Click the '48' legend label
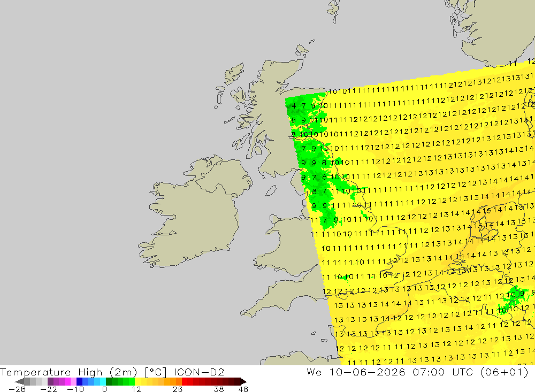Viewport: 535px width, 392px height. coord(243,389)
